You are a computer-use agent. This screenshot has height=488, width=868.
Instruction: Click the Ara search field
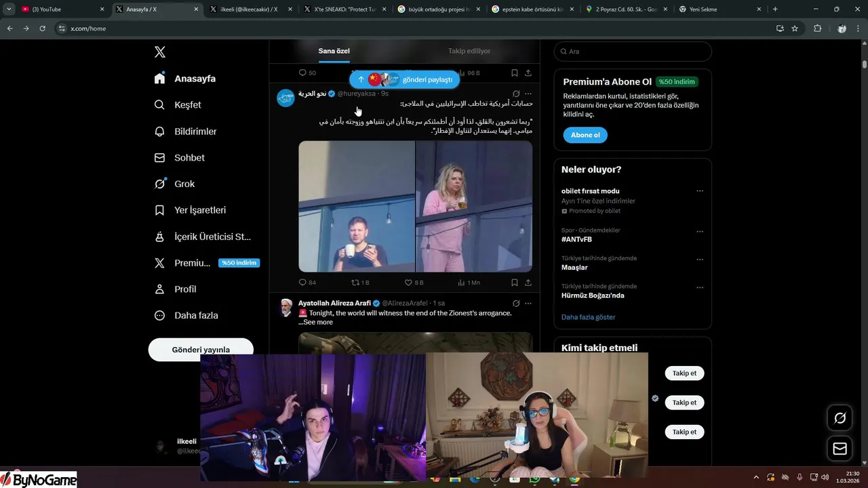(633, 52)
